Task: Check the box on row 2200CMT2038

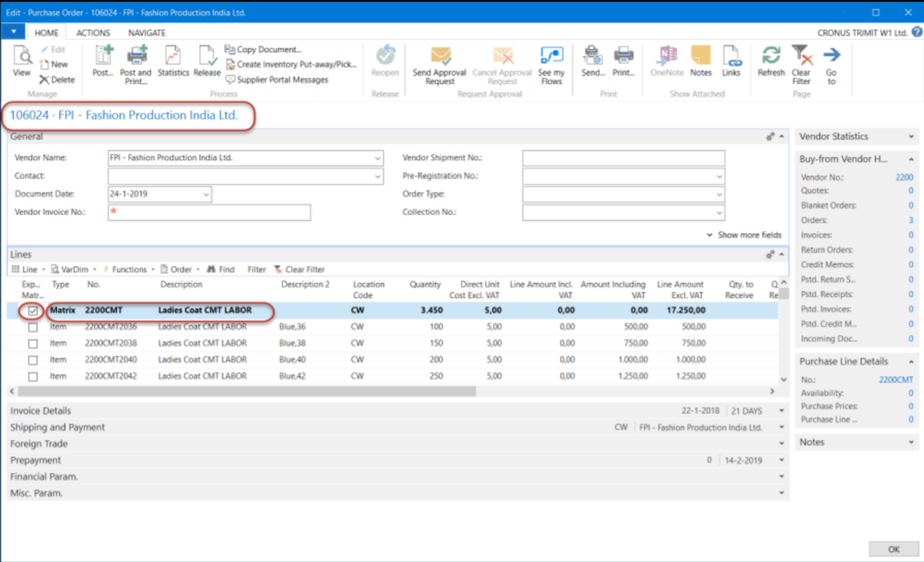Action: point(33,343)
